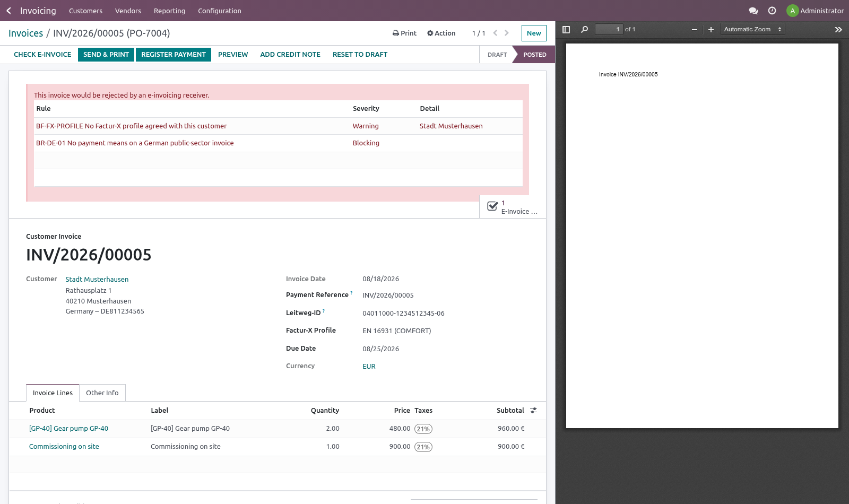849x504 pixels.
Task: Open Gear pump GP-40 product link
Action: point(68,429)
